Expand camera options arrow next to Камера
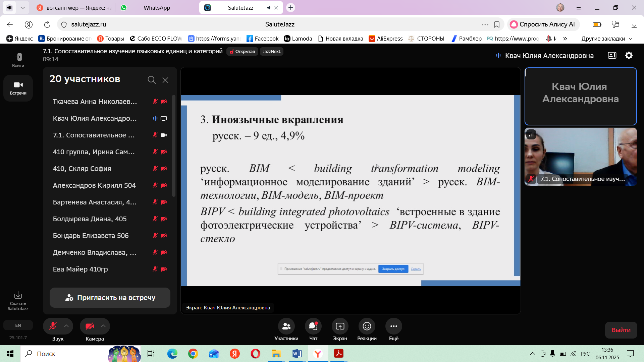The width and height of the screenshot is (644, 362). coord(103,326)
